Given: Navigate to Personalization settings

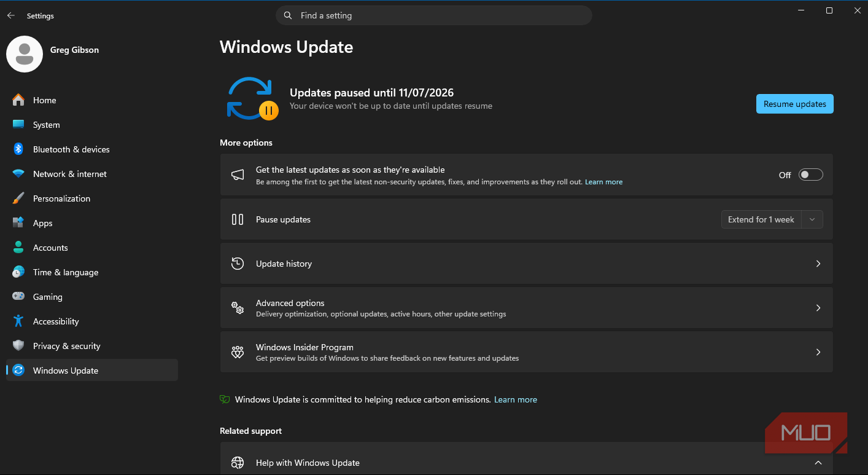Looking at the screenshot, I should click(92, 198).
